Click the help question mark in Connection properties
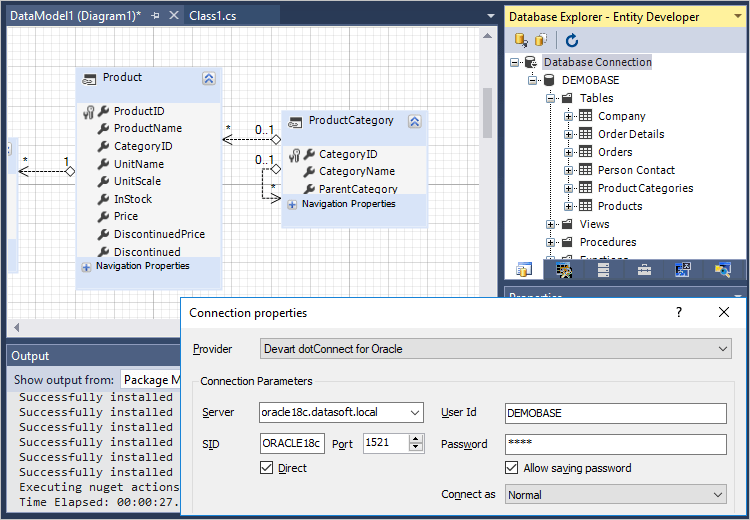Screen dimensions: 750x520 (x=679, y=312)
